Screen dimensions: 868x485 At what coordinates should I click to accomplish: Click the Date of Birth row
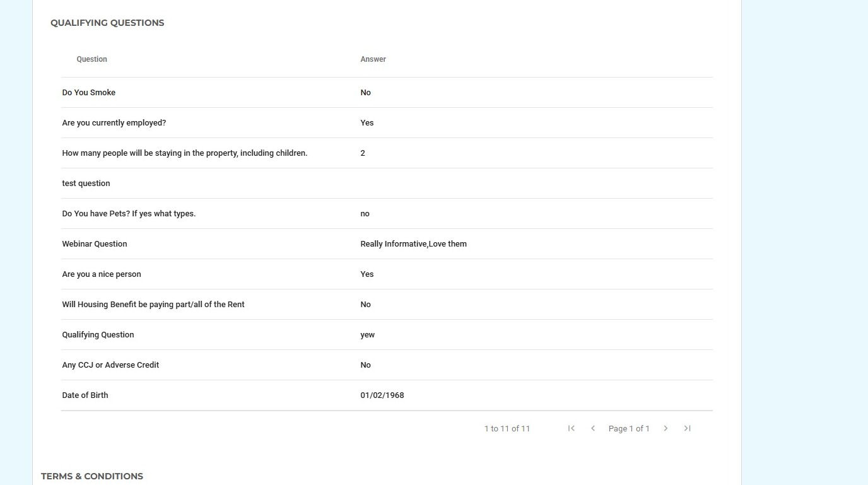[85, 395]
